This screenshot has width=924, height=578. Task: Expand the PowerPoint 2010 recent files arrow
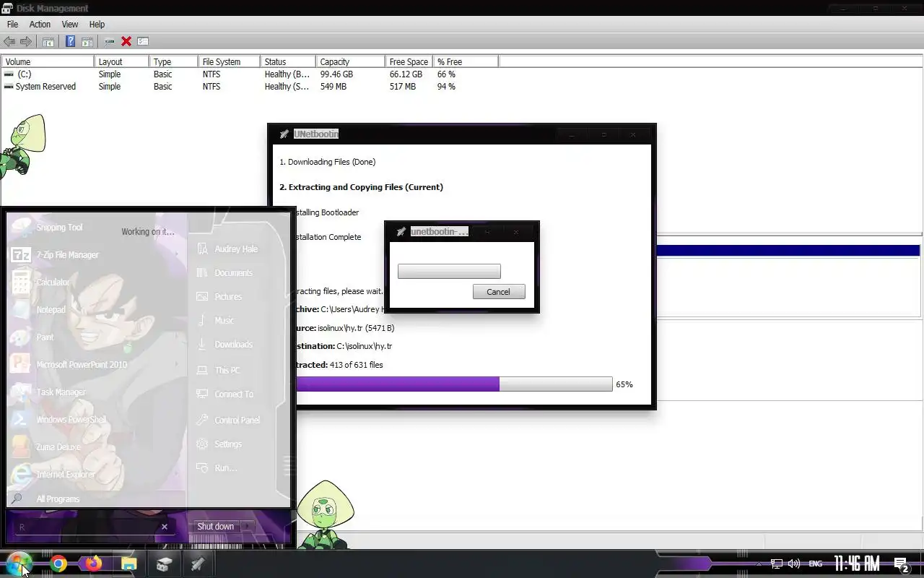178,365
